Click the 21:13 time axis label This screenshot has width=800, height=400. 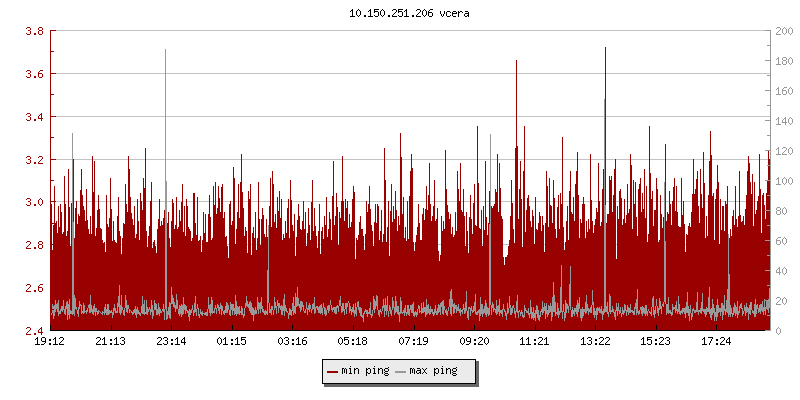click(110, 342)
